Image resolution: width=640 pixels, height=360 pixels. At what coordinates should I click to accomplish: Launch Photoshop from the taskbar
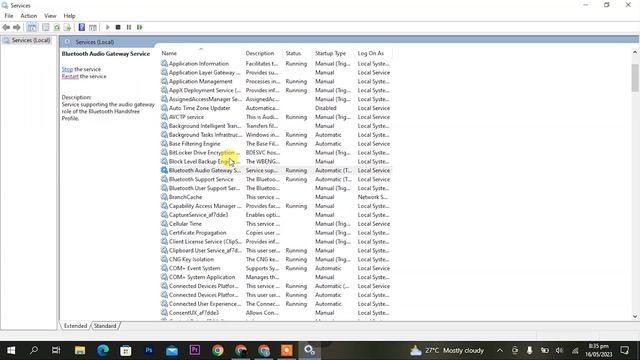(149, 350)
